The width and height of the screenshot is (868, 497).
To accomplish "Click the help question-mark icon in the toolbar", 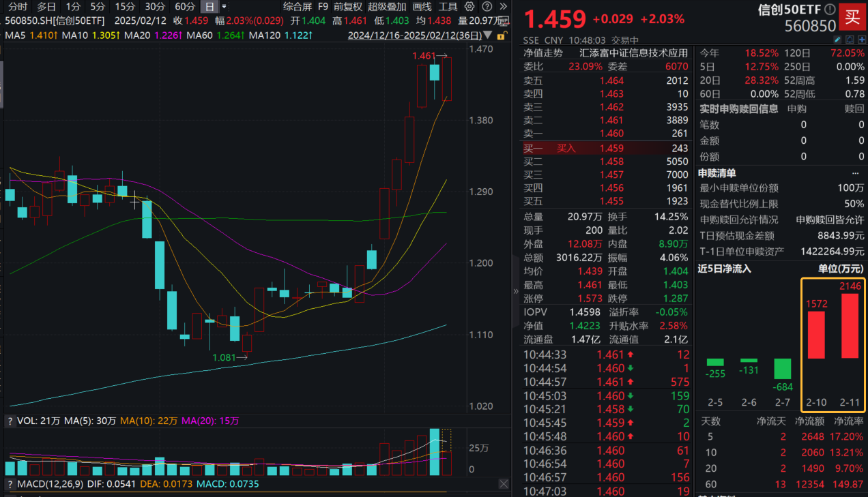I will click(x=487, y=7).
